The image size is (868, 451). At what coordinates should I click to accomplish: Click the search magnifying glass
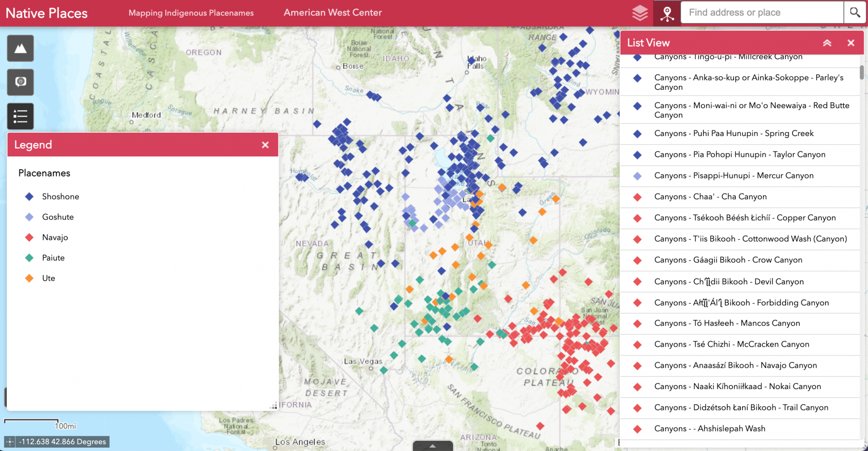pos(855,12)
